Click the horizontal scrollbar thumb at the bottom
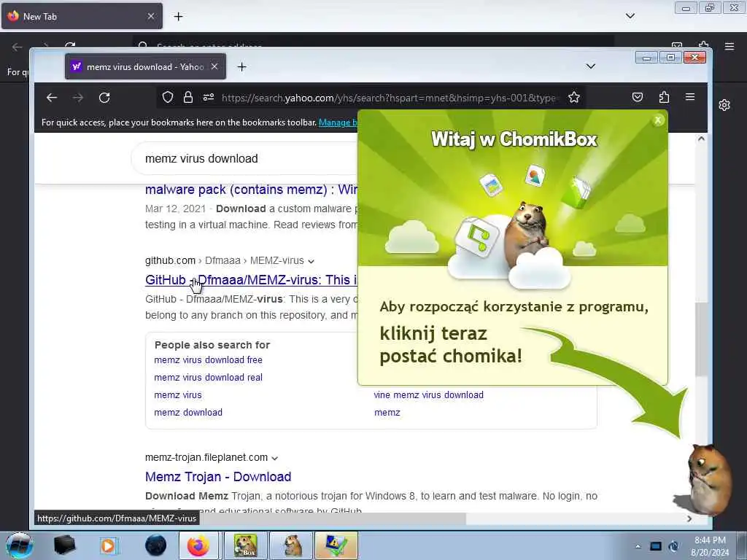 click(332, 518)
